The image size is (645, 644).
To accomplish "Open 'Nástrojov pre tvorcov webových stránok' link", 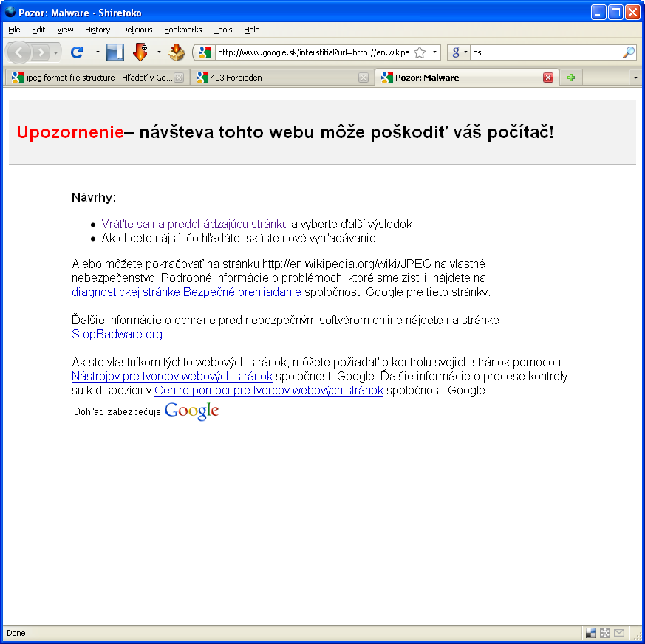I will [x=172, y=377].
